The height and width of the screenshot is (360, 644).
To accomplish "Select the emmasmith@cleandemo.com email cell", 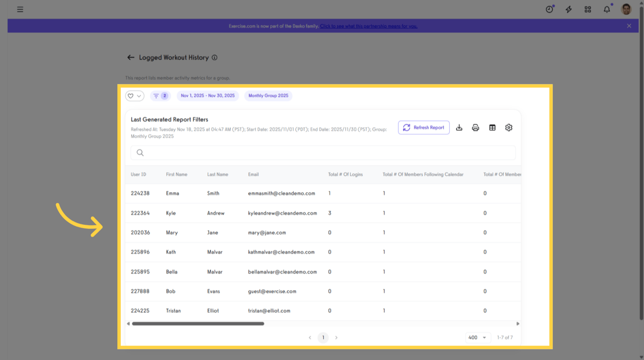I will click(x=281, y=193).
